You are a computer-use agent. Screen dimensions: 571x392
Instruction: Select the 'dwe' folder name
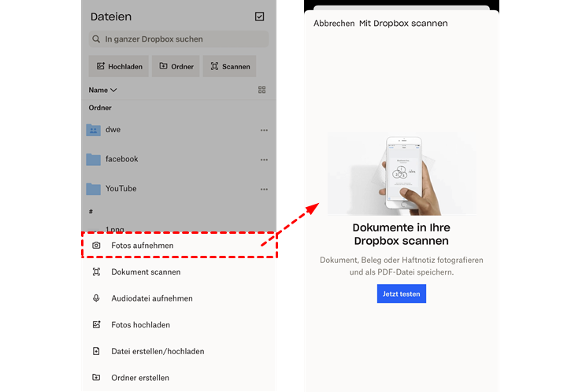pos(113,130)
